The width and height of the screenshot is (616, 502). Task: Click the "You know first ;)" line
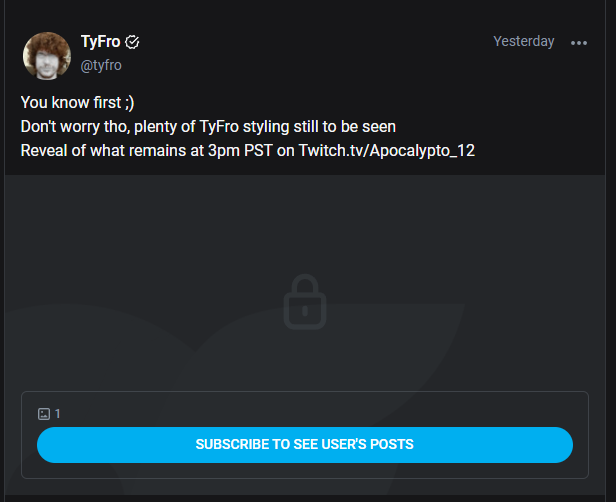[x=77, y=103]
